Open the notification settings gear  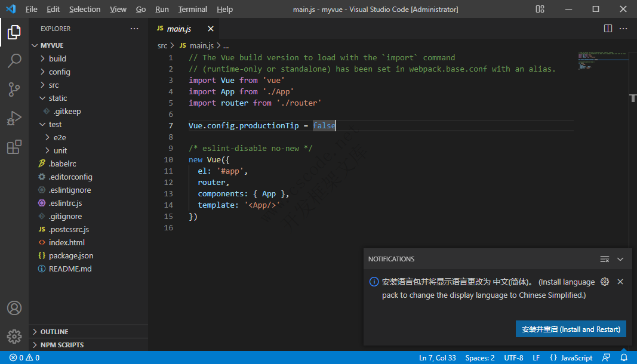coord(605,282)
